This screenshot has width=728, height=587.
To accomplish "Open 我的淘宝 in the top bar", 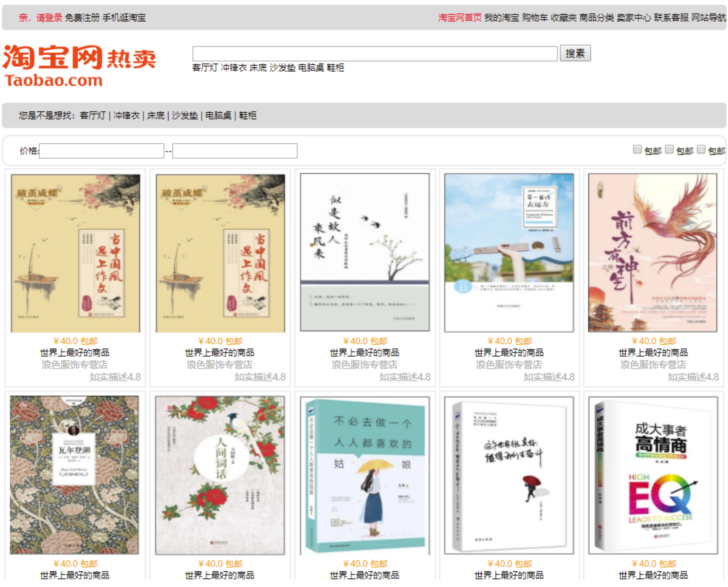I will point(502,17).
